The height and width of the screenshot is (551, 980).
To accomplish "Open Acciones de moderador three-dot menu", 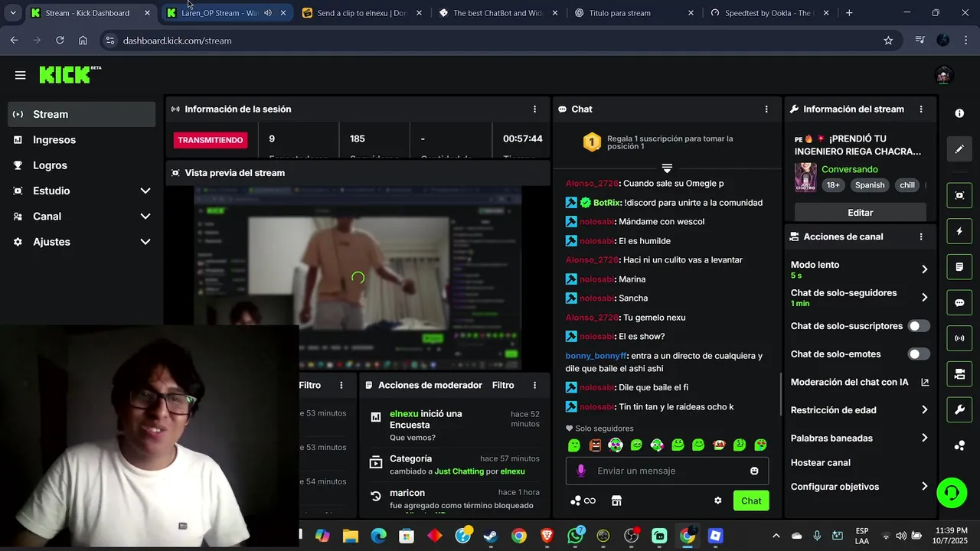I will (534, 386).
